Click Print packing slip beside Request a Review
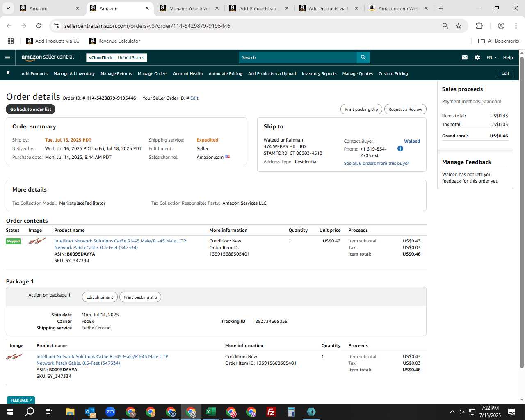Image resolution: width=525 pixels, height=420 pixels. [361, 109]
